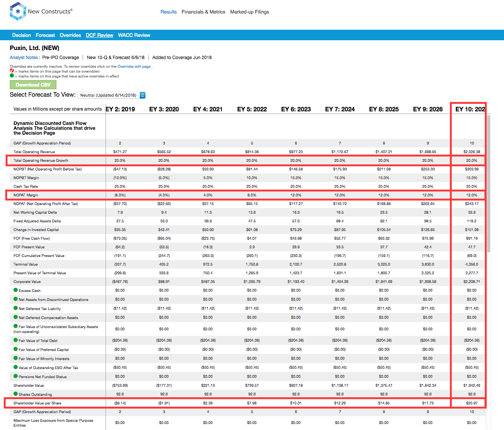
Task: Click the ($8.14) per share value
Action: tap(120, 403)
